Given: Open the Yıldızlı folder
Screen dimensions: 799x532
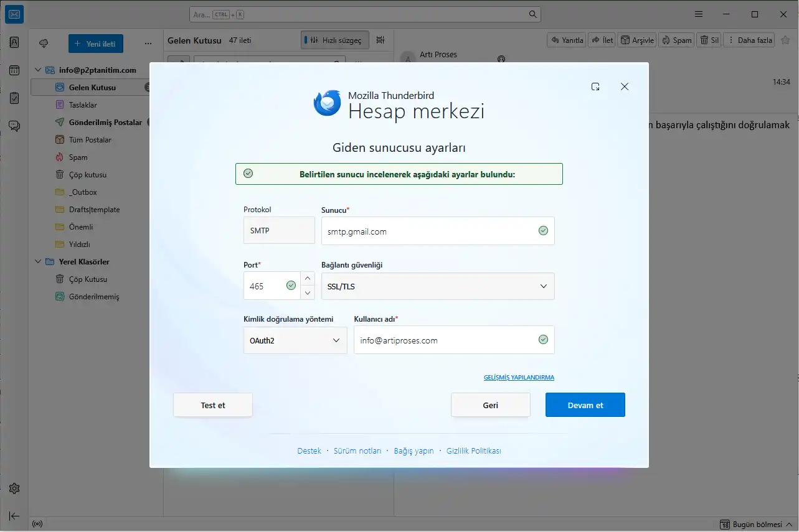Looking at the screenshot, I should [79, 245].
